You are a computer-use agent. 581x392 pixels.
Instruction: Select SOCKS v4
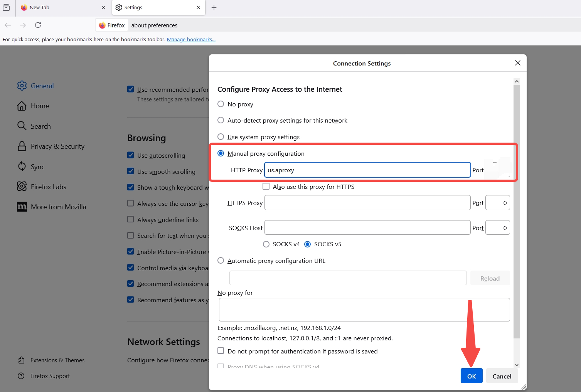point(266,244)
